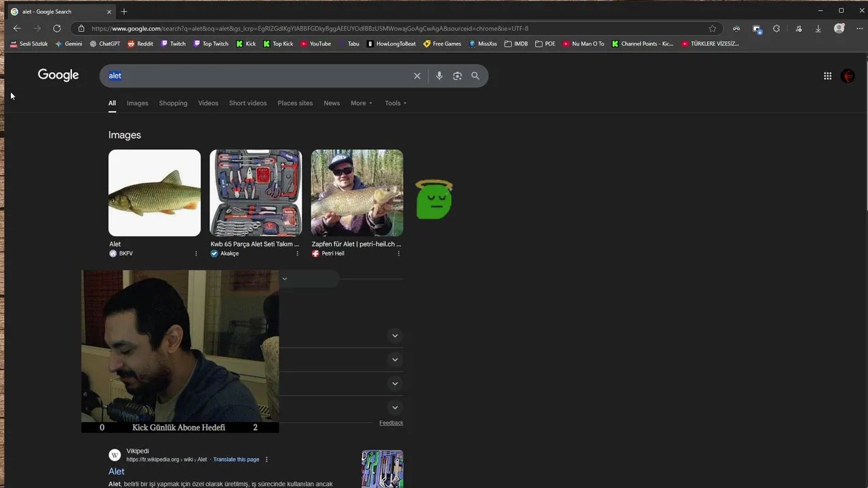
Task: Expand the last question chevron above Feedback
Action: click(395, 407)
